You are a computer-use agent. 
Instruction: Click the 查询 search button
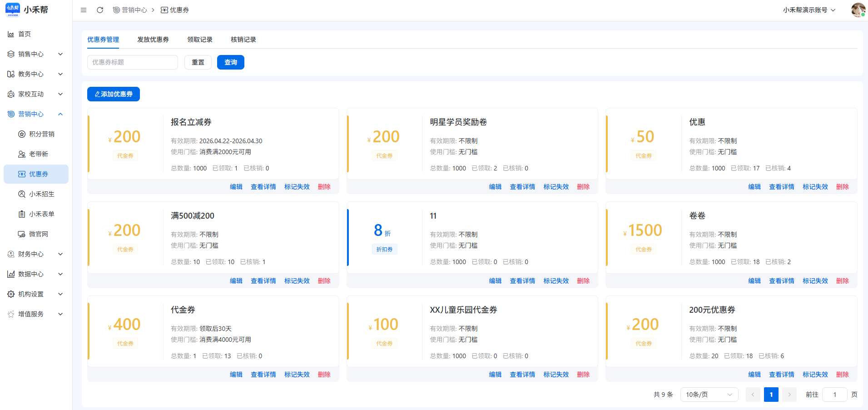point(230,62)
